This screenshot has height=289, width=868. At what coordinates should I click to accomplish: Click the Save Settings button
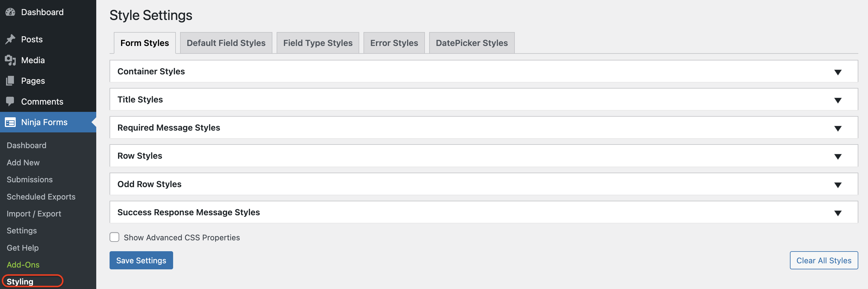coord(141,260)
